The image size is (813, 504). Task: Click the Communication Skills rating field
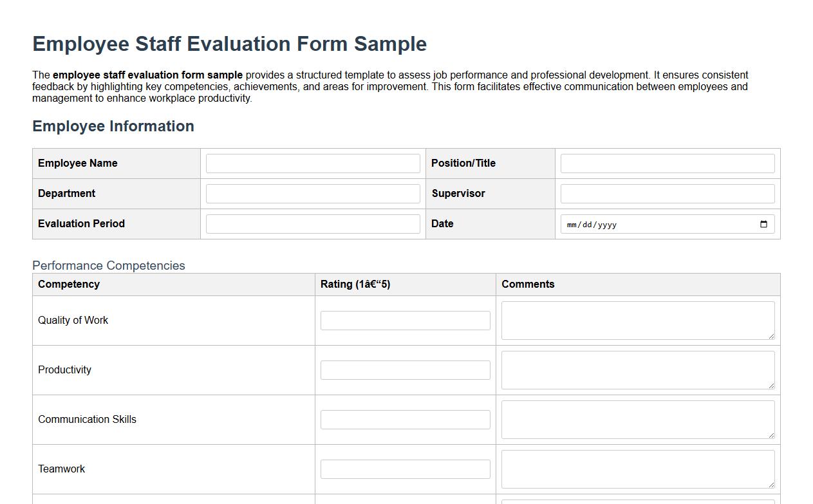pyautogui.click(x=405, y=419)
